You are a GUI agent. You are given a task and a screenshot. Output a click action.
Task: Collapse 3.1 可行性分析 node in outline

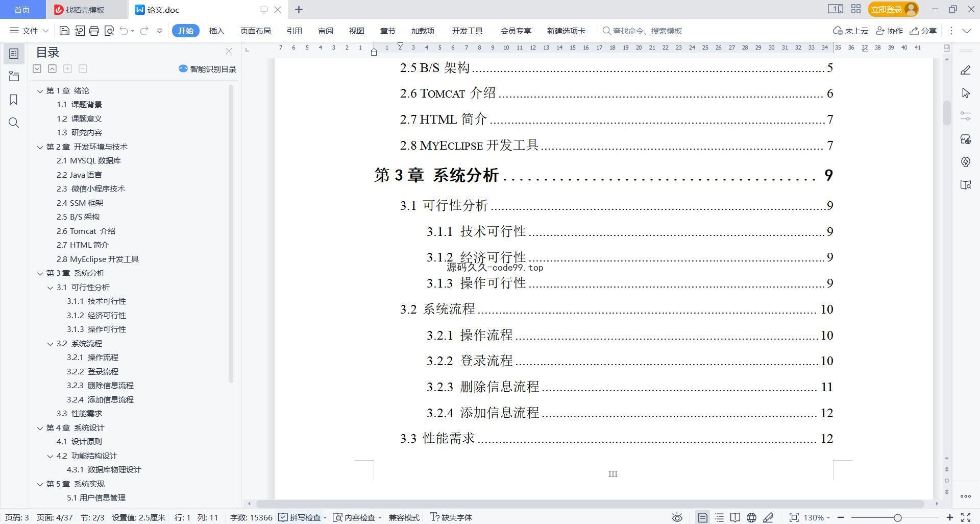click(x=50, y=288)
